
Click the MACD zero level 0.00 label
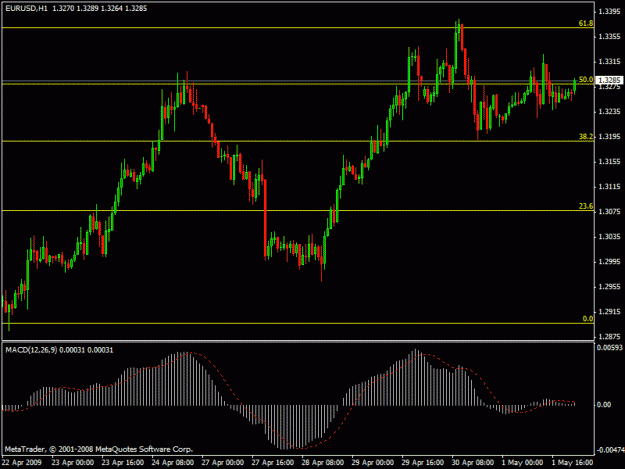[x=604, y=405]
